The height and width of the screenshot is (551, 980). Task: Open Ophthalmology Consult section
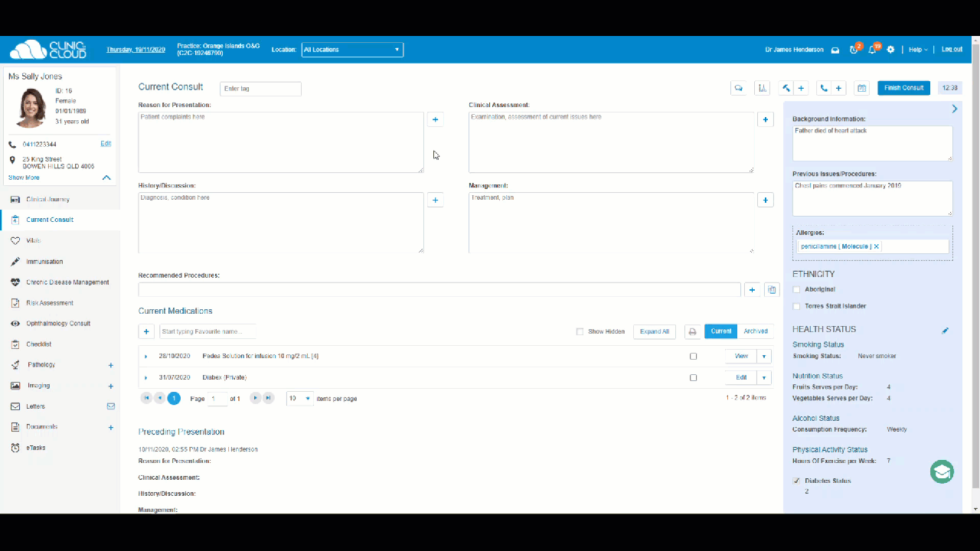58,324
